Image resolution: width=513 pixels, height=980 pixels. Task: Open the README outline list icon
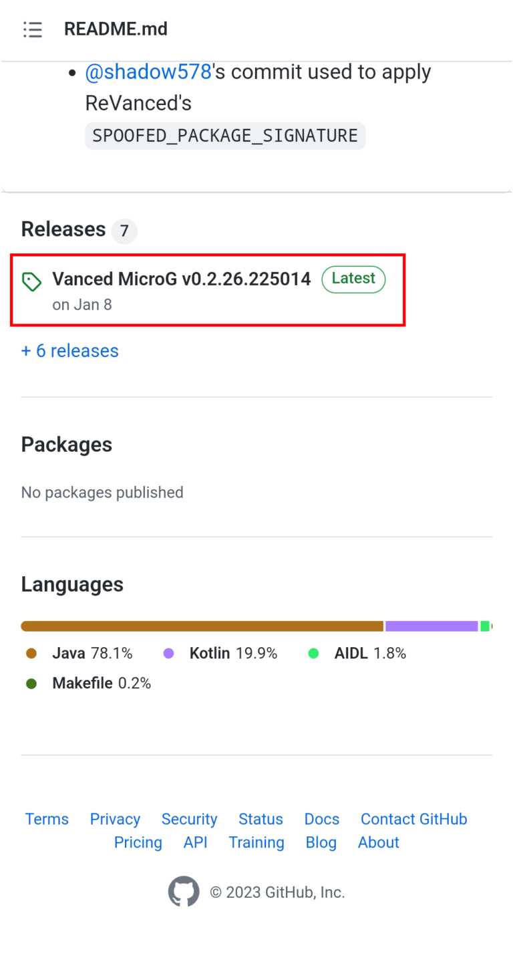point(32,29)
